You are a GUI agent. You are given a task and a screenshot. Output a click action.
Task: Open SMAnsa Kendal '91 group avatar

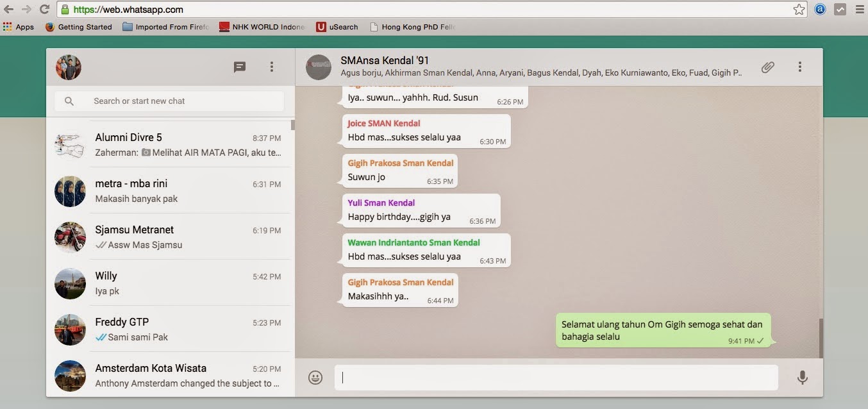(x=319, y=67)
